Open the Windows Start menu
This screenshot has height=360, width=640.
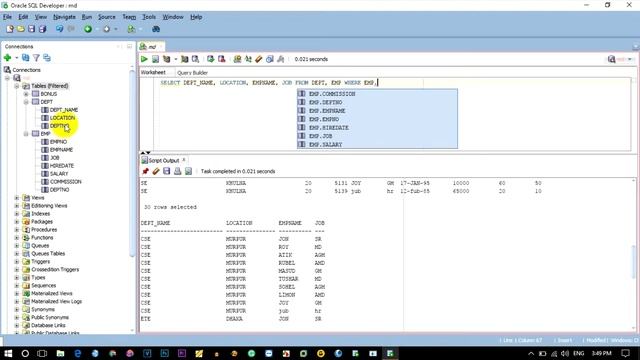pos(8,353)
